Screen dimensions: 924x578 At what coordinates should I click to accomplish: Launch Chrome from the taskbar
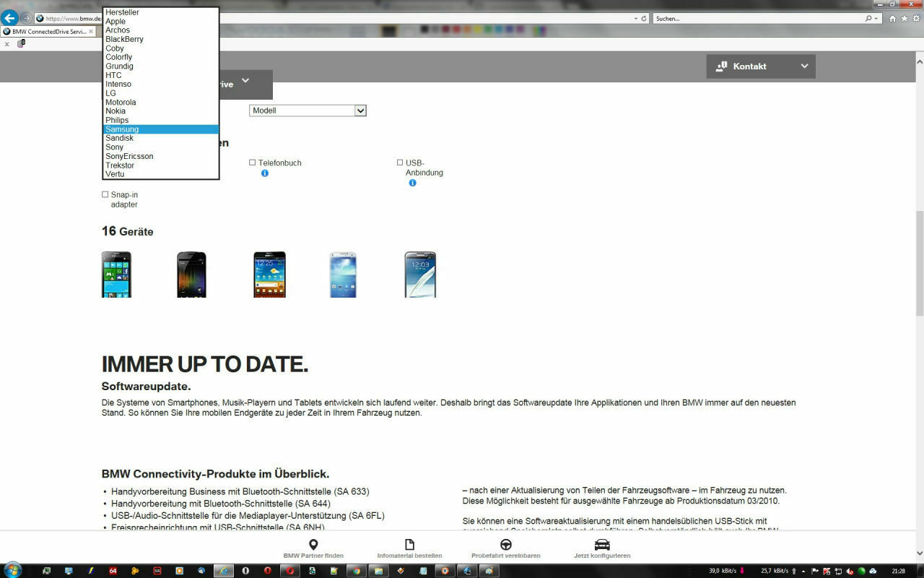[356, 571]
